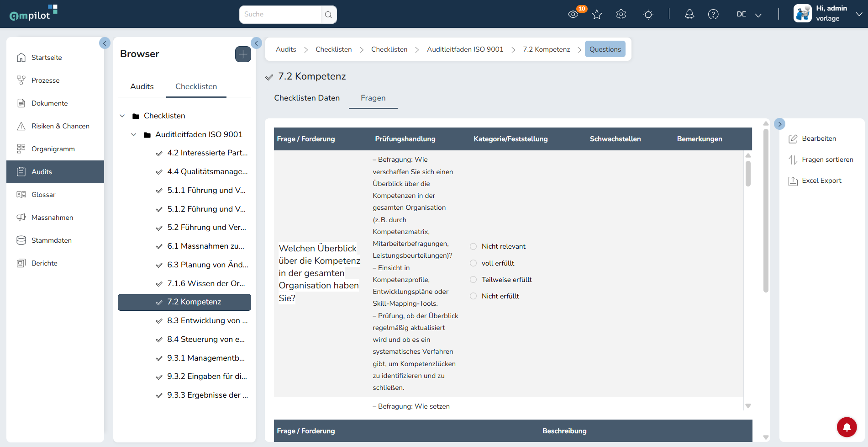
Task: Switch to Audits tab in Browser
Action: point(142,87)
